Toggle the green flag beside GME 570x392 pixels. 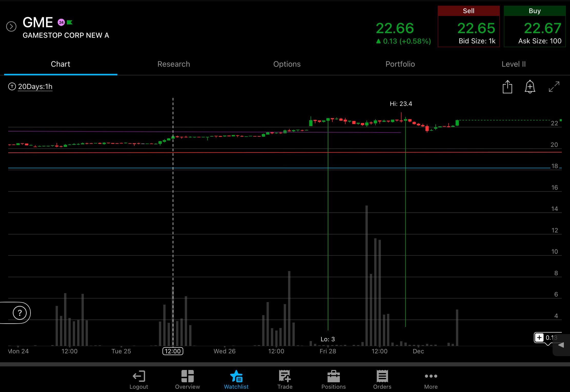70,23
